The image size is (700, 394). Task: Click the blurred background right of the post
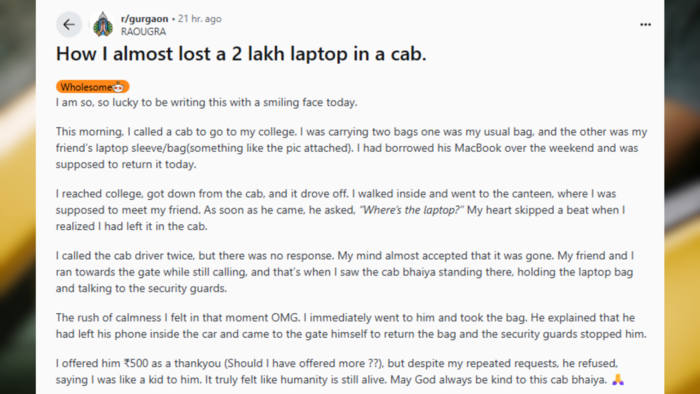click(682, 197)
